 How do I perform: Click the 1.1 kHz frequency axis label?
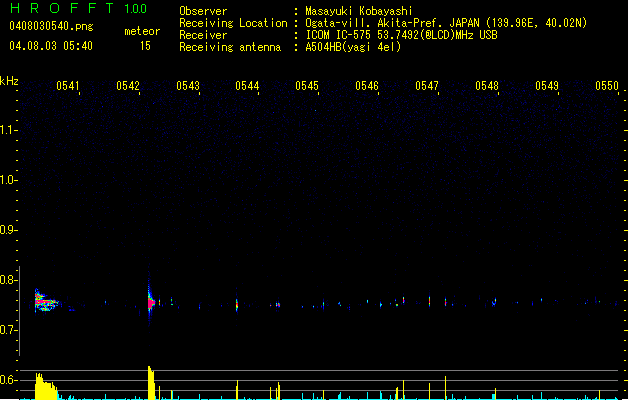[8, 130]
